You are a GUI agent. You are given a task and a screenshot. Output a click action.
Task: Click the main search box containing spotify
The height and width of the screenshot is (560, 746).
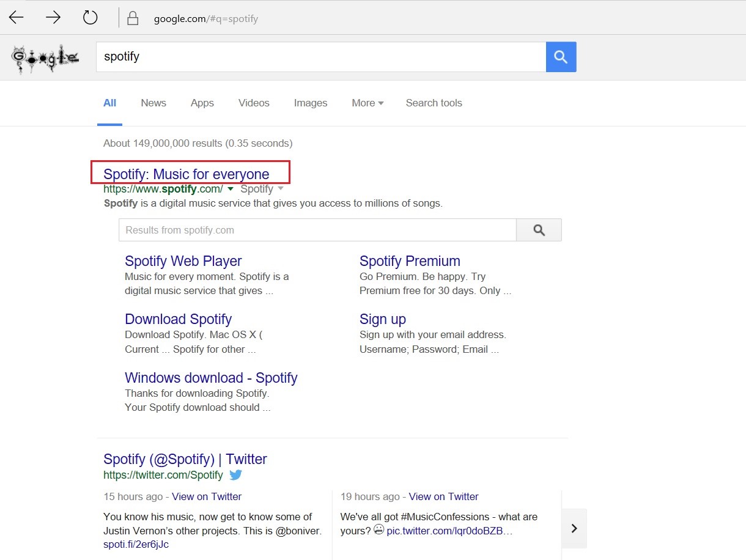[321, 57]
